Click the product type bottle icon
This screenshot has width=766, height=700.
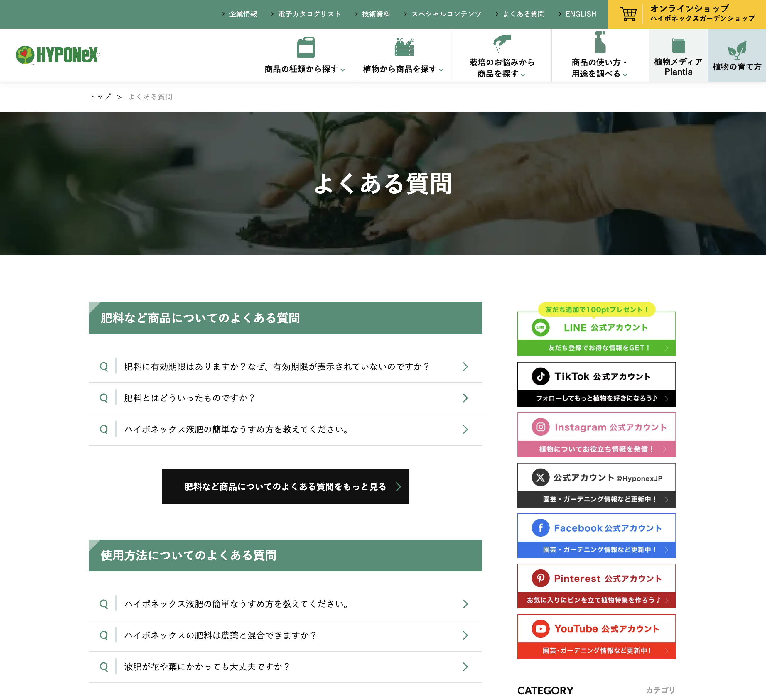coord(306,47)
